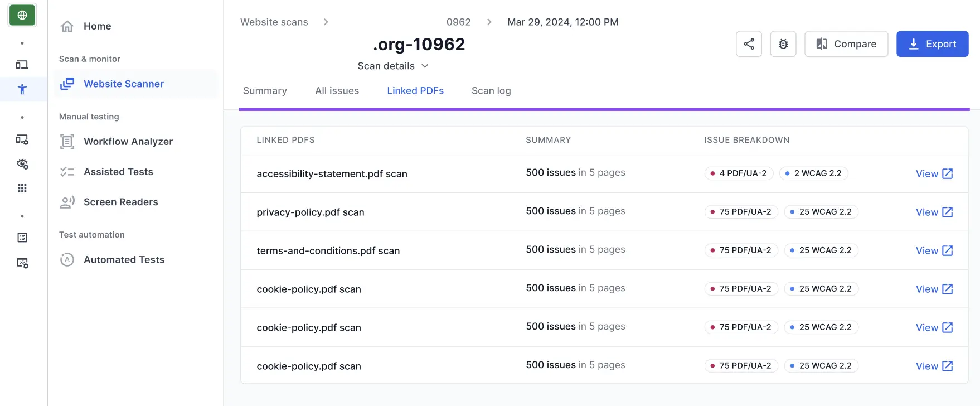
Task: Go to Home in the sidebar
Action: (98, 26)
